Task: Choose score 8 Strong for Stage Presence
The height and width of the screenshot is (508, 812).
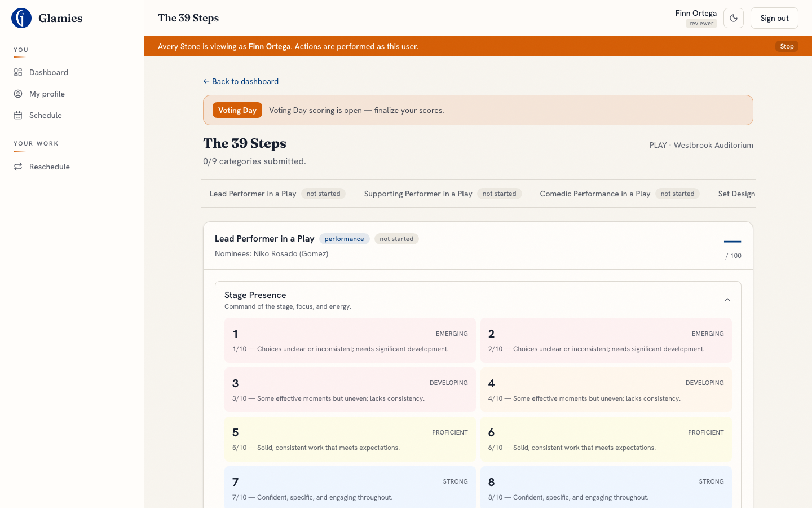Action: pos(606,487)
